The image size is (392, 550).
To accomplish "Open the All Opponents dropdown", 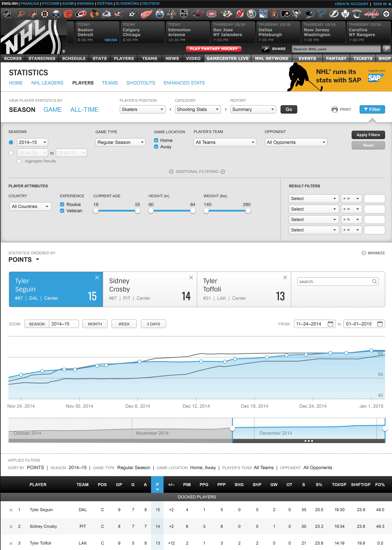I will click(x=296, y=142).
